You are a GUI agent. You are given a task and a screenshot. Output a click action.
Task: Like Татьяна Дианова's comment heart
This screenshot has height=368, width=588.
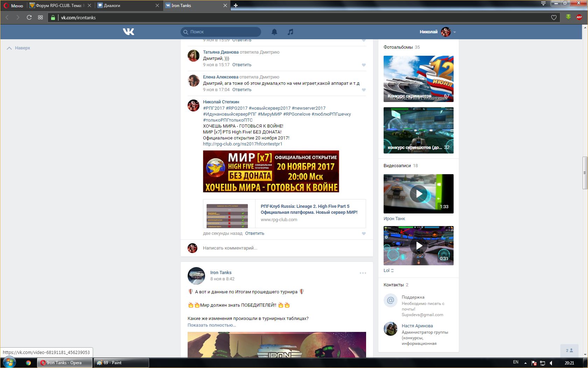[364, 65]
